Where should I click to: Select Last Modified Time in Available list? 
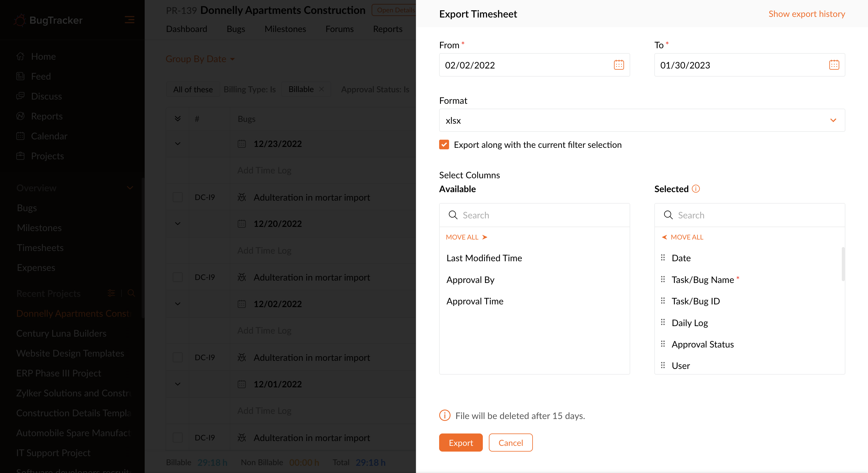click(484, 258)
